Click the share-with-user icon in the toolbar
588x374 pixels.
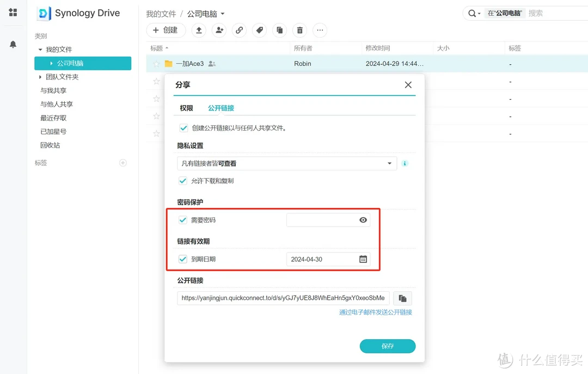tap(219, 30)
